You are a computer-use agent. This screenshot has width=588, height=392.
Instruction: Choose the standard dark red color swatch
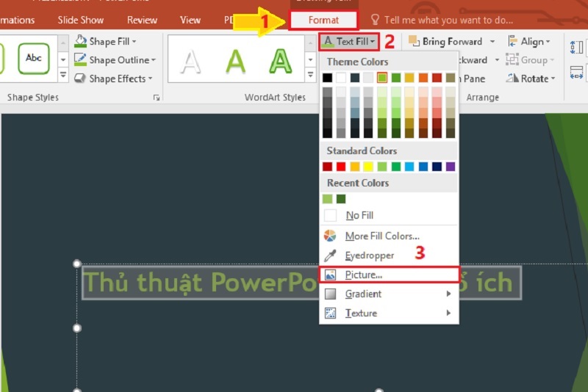[x=327, y=166]
